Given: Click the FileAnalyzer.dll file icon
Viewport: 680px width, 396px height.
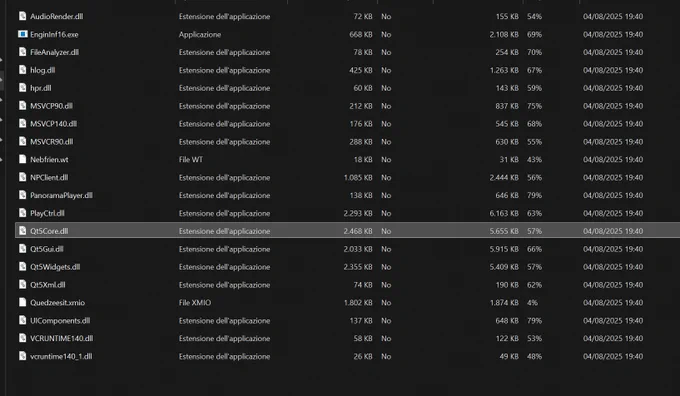Looking at the screenshot, I should tap(23, 52).
